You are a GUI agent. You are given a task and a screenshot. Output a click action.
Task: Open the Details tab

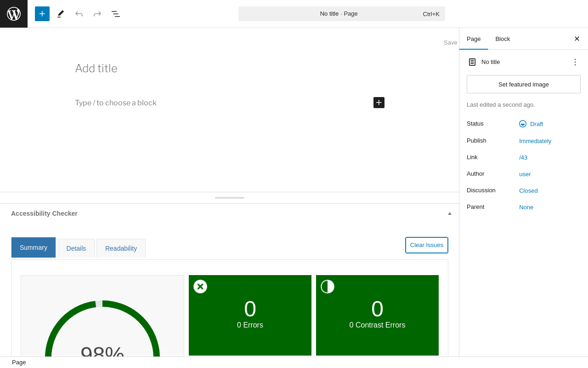76,248
